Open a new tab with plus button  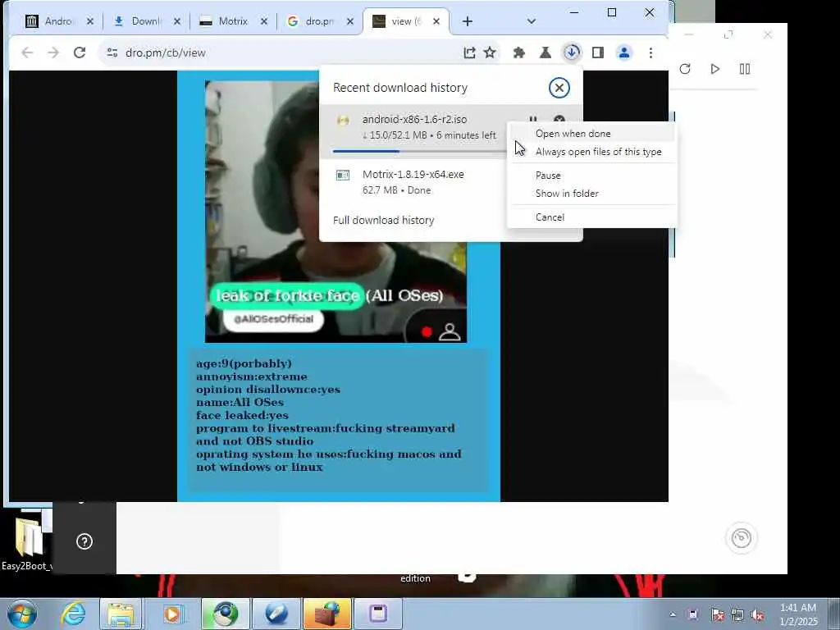coord(467,21)
